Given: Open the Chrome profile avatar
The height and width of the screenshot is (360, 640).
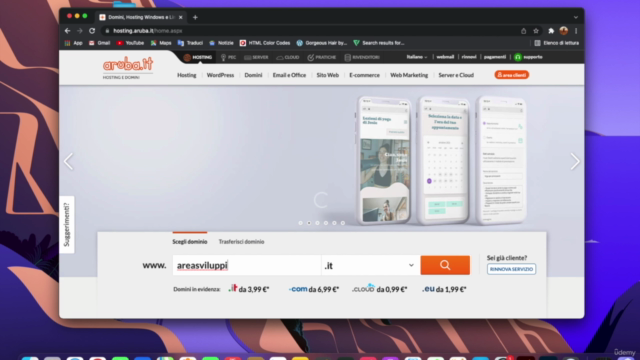Looking at the screenshot, I should 564,31.
